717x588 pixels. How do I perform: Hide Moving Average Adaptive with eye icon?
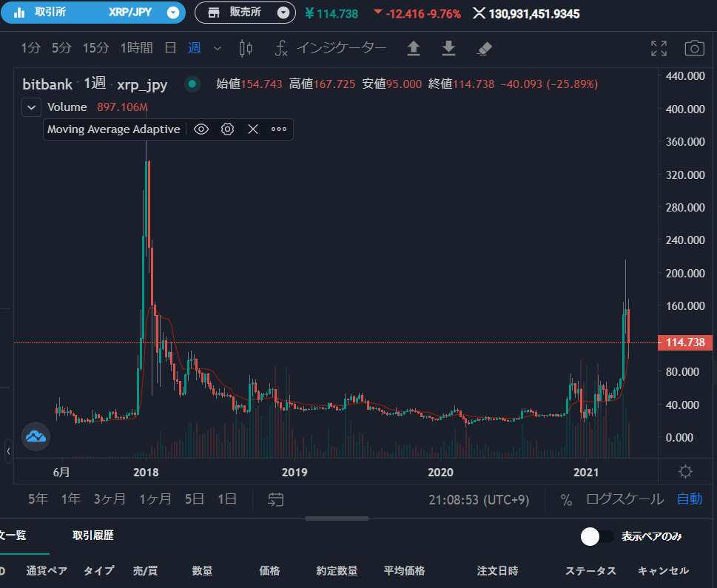click(x=201, y=129)
